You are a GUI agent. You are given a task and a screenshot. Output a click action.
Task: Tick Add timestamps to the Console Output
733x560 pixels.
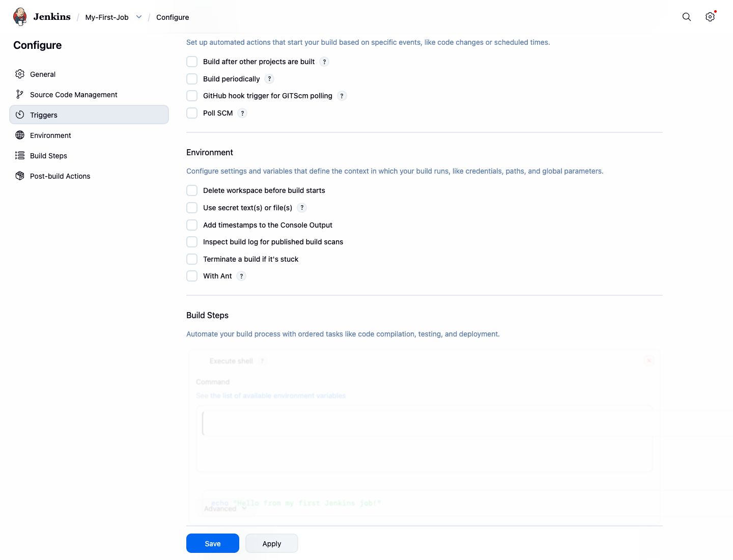[x=192, y=225]
